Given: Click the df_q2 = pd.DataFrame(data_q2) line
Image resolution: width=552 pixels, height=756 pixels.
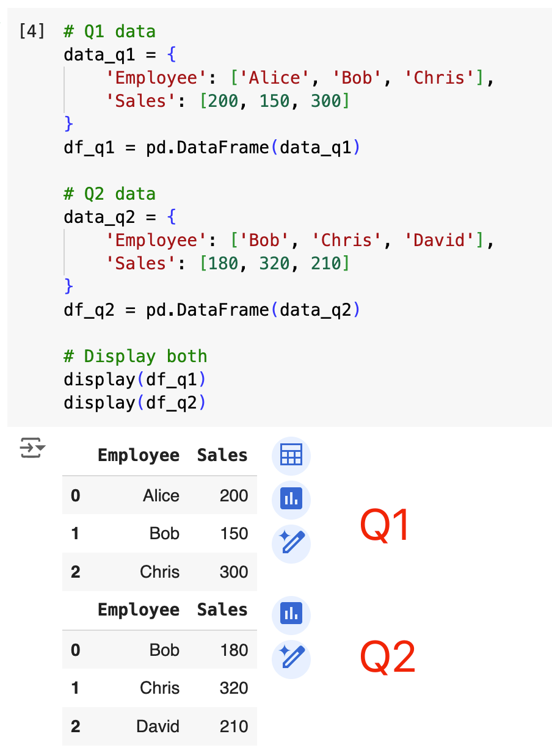Looking at the screenshot, I should click(x=211, y=310).
